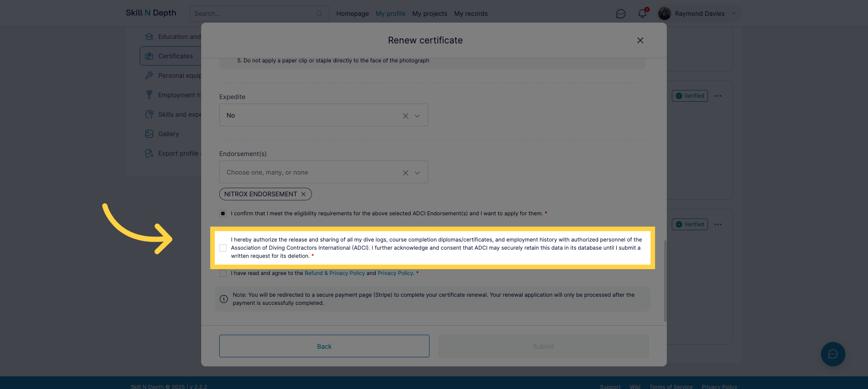Check the data release authorization checkbox
Viewport: 868px width, 389px height.
coord(223,248)
